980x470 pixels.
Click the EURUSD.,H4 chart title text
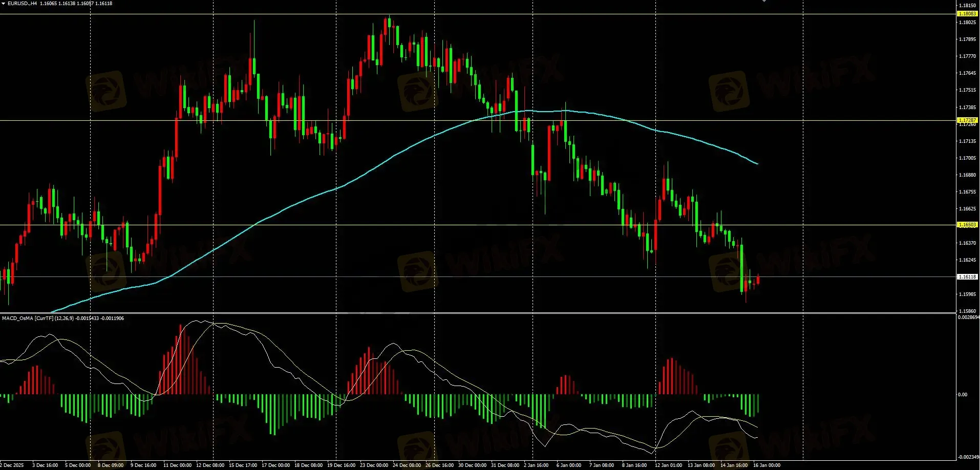pos(22,4)
